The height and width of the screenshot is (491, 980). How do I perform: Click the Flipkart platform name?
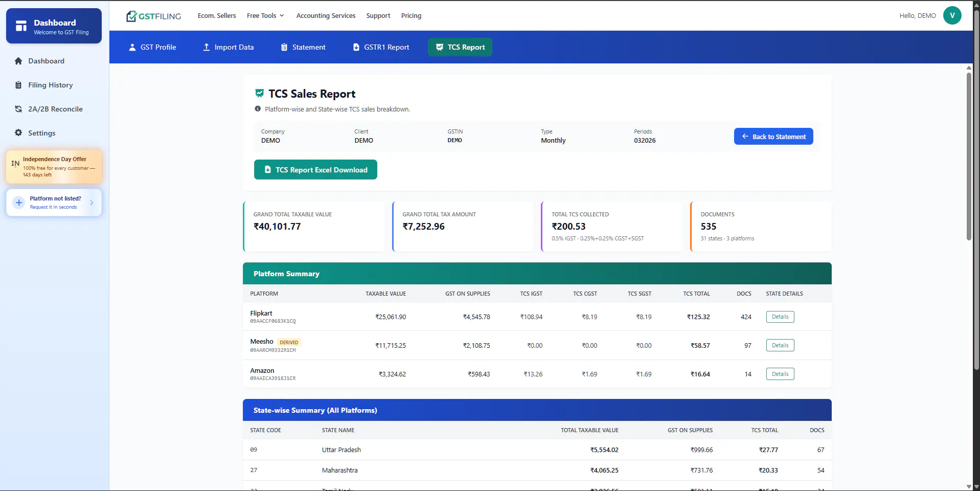(x=261, y=313)
